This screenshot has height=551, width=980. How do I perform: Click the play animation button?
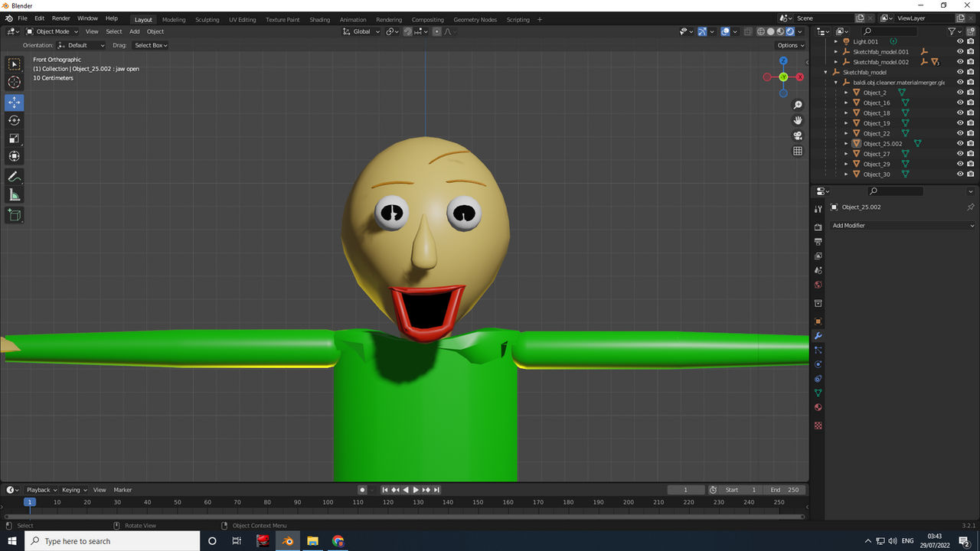[416, 490]
